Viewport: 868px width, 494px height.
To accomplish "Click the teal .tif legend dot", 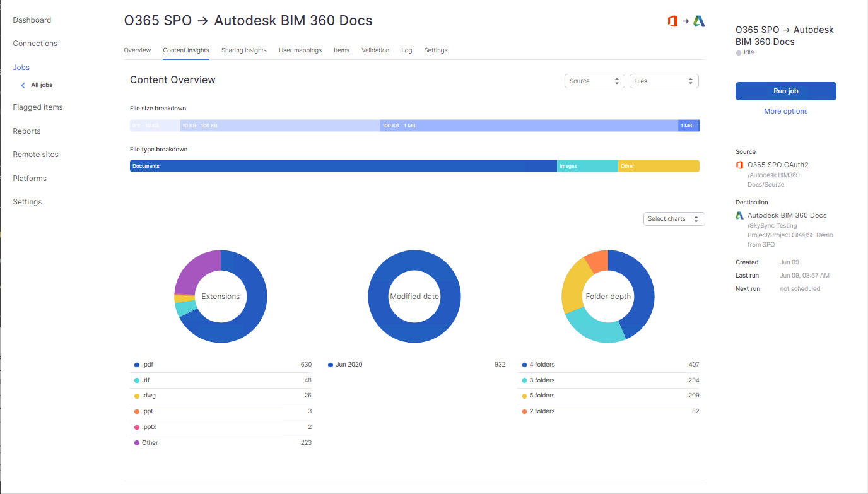I will 137,380.
